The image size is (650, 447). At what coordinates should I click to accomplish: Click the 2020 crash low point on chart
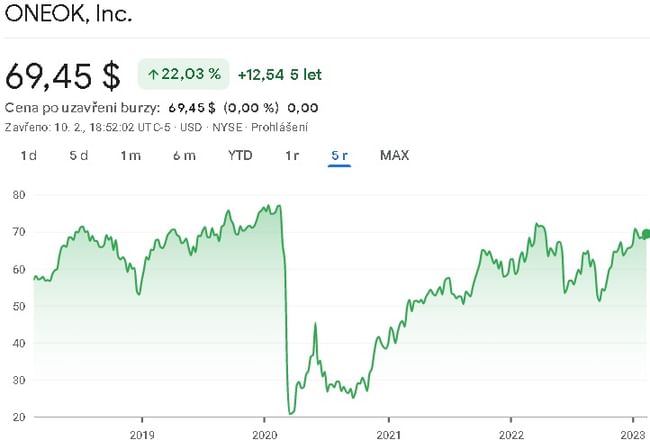pyautogui.click(x=290, y=412)
